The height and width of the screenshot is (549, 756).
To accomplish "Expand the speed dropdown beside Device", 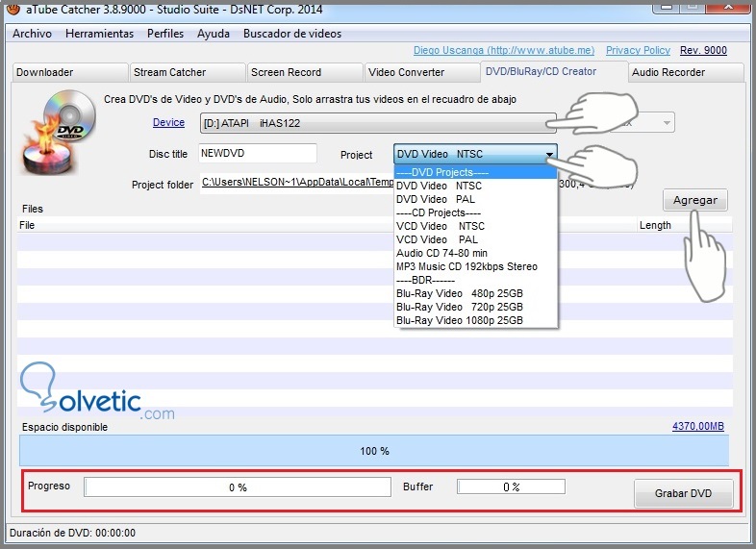I will (x=667, y=123).
